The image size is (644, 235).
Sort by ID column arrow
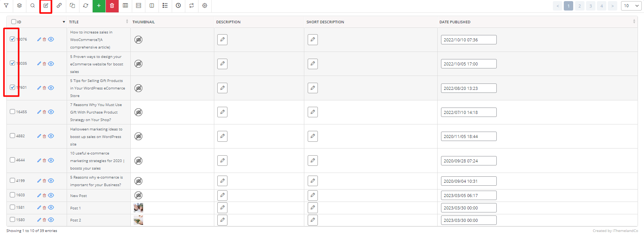(x=64, y=22)
